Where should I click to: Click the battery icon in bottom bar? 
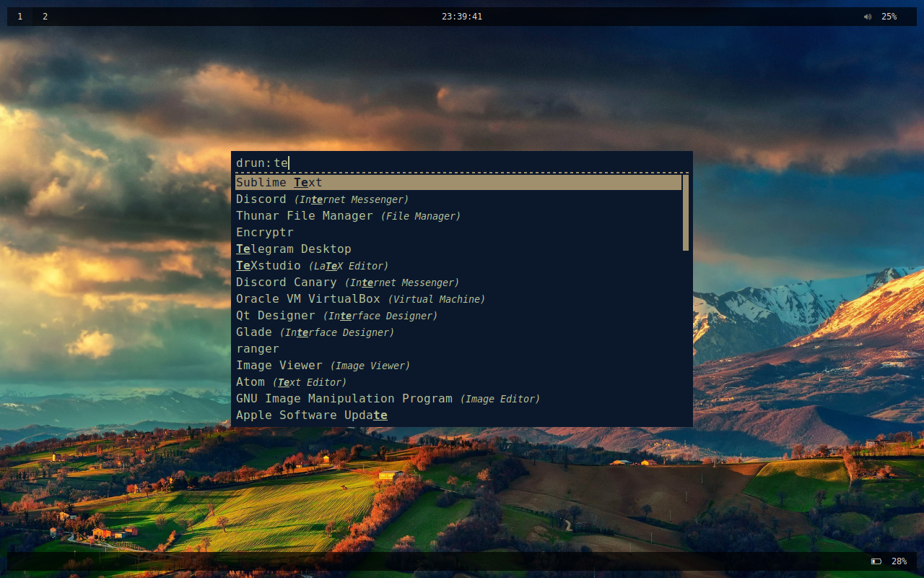[x=876, y=561]
